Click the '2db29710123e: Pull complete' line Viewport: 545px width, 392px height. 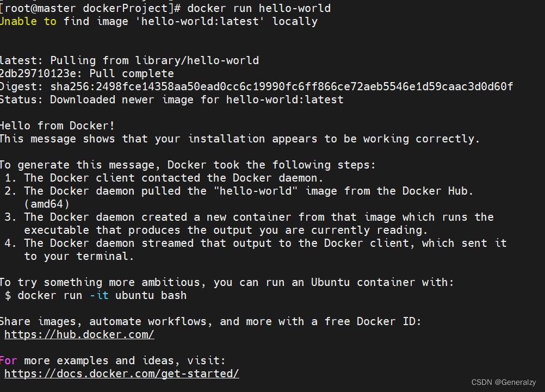coord(87,73)
